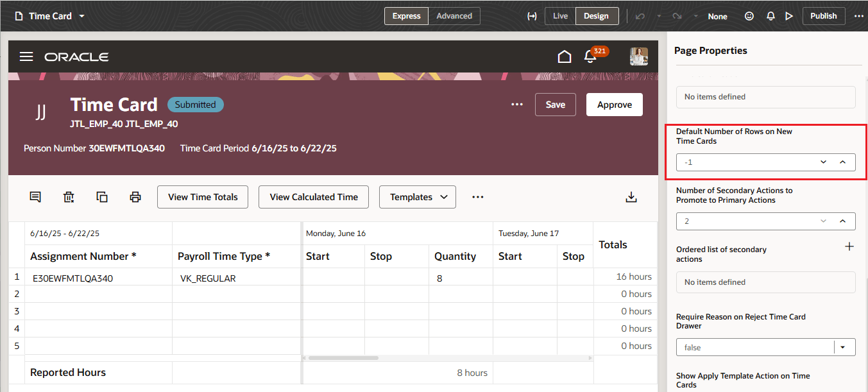
Task: Open the Templates dropdown
Action: click(417, 197)
